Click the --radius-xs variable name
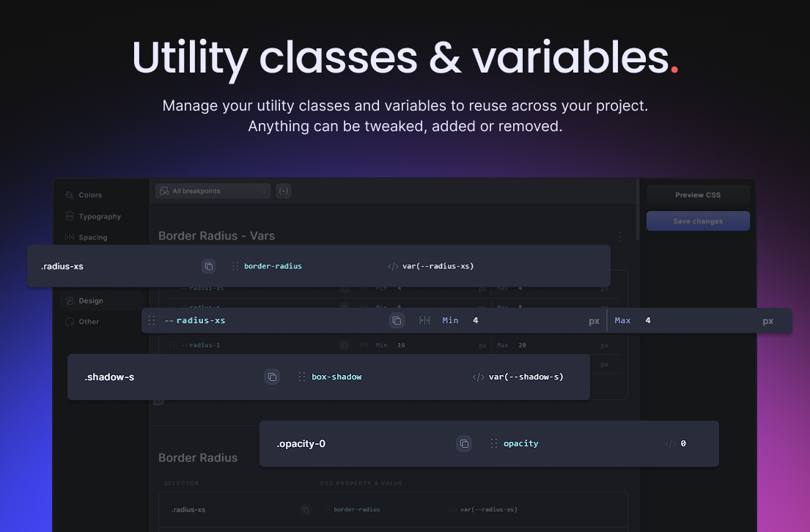810x532 pixels. (x=195, y=321)
